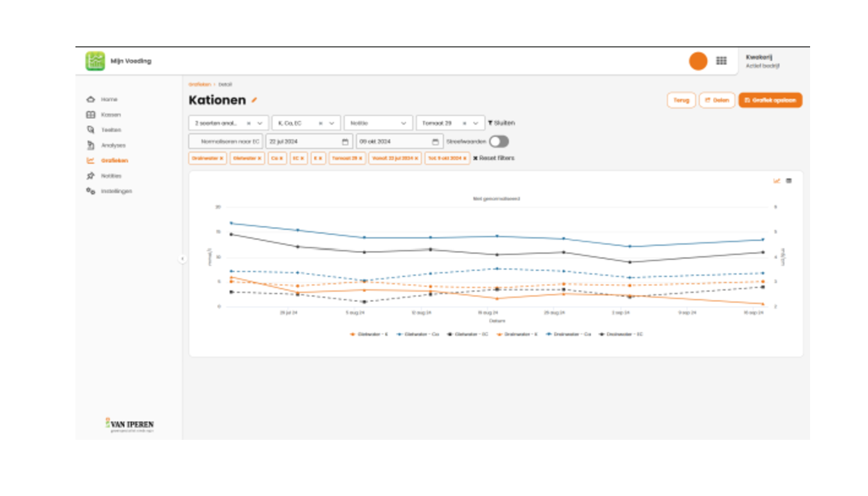The width and height of the screenshot is (868, 496).
Task: Toggle Gietwater - K series in legend
Action: click(369, 335)
